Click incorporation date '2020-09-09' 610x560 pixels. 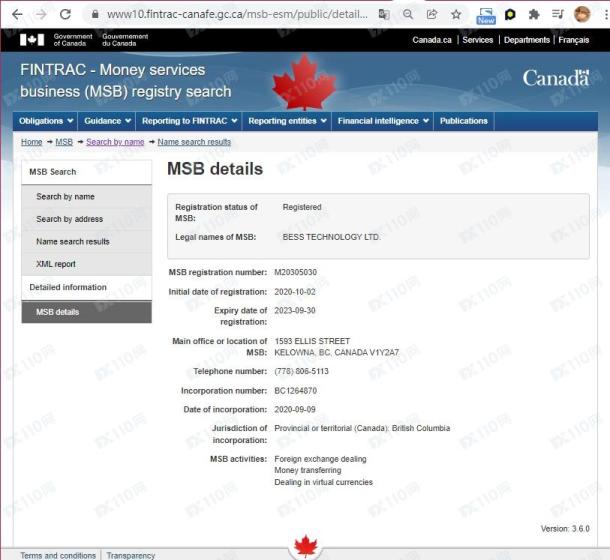click(295, 409)
